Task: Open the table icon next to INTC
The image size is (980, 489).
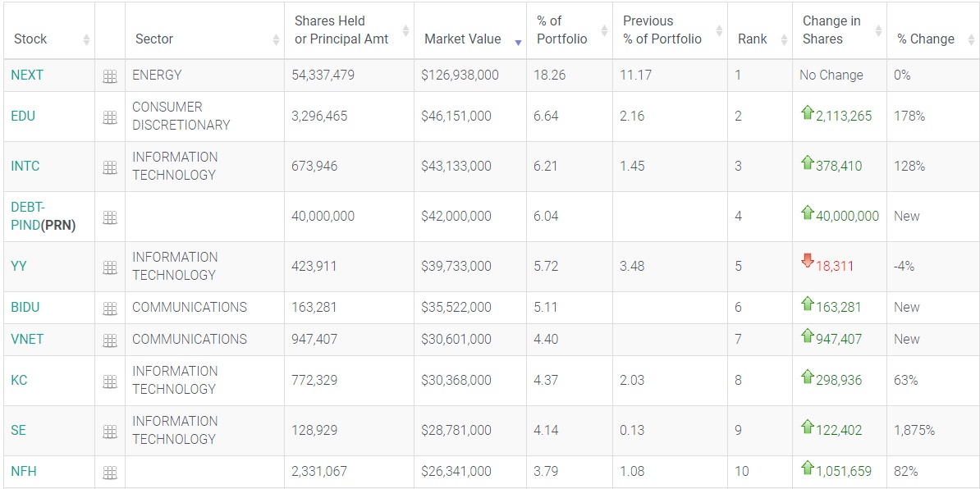Action: [110, 167]
